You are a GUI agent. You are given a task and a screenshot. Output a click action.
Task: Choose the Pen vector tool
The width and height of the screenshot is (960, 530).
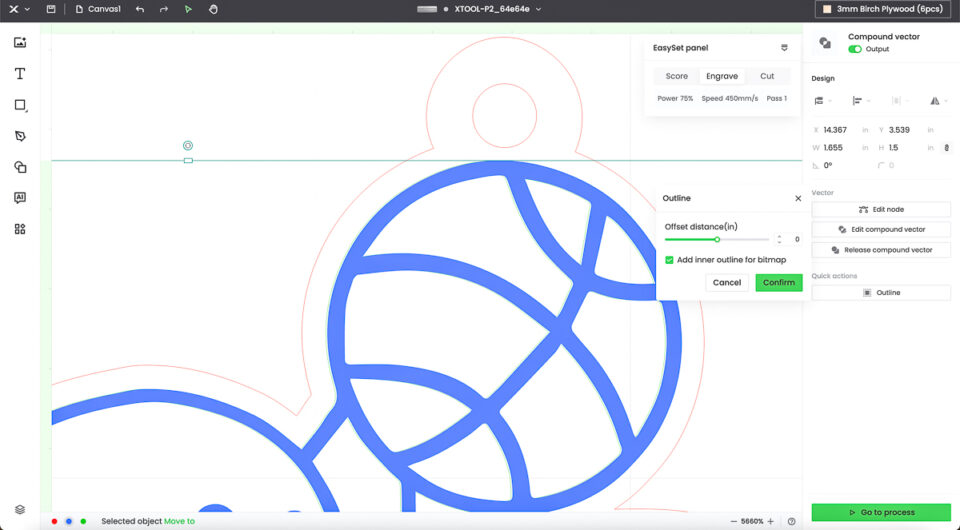20,136
